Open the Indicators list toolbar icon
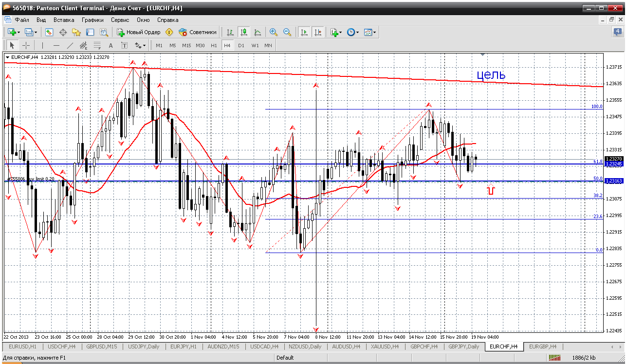The width and height of the screenshot is (627, 364). (334, 32)
